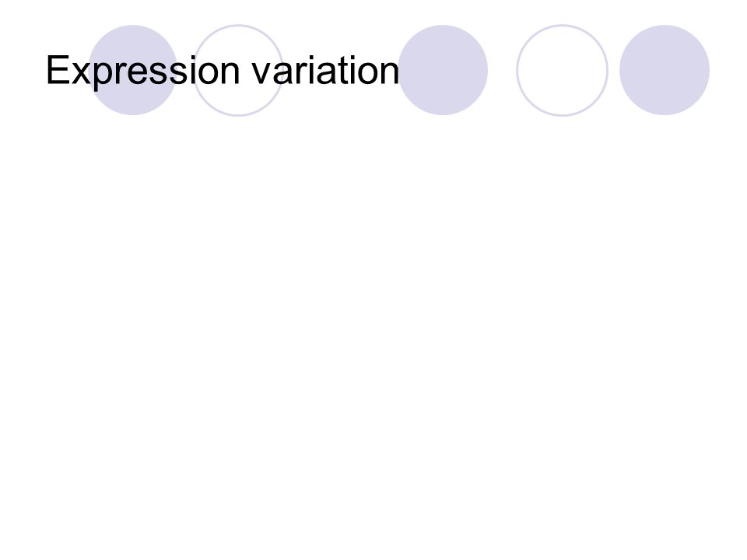Select the empty outlined circle not overlapping text
The width and height of the screenshot is (747, 560).
pyautogui.click(x=562, y=70)
